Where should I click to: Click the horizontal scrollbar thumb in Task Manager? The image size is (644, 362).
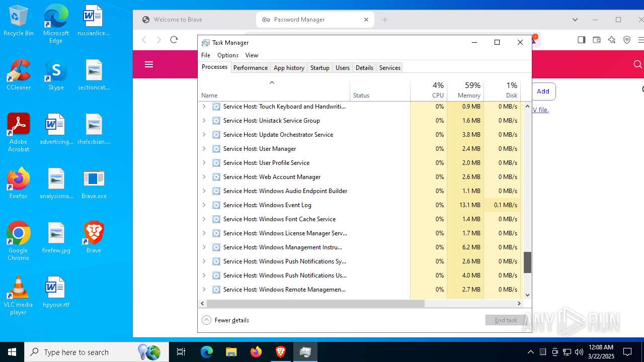point(315,303)
